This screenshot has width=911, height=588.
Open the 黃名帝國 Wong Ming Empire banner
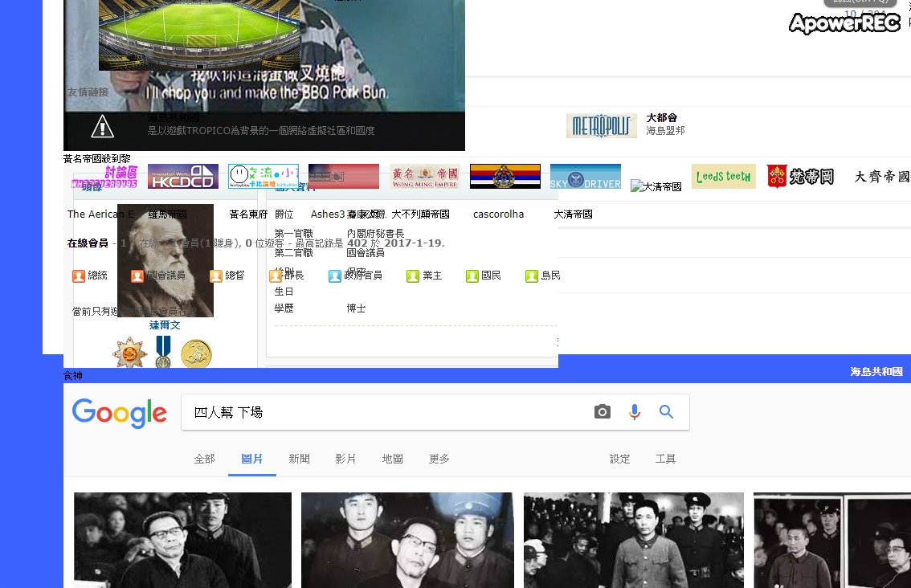click(425, 177)
